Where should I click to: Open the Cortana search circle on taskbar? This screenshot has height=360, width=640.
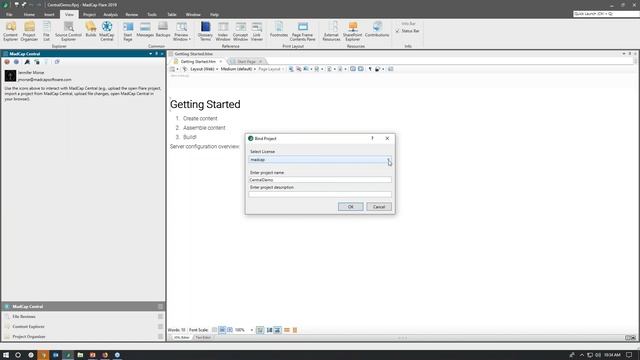click(18, 355)
